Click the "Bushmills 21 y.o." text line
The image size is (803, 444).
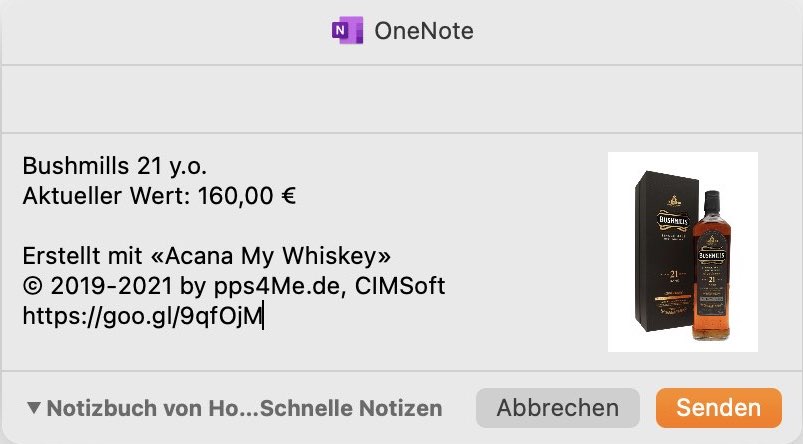(115, 166)
